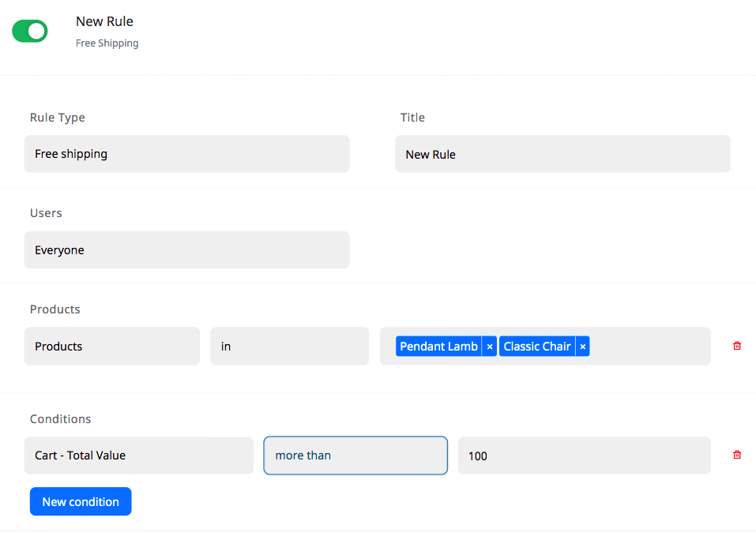
Task: Click the New Rule heading at top
Action: coord(104,21)
